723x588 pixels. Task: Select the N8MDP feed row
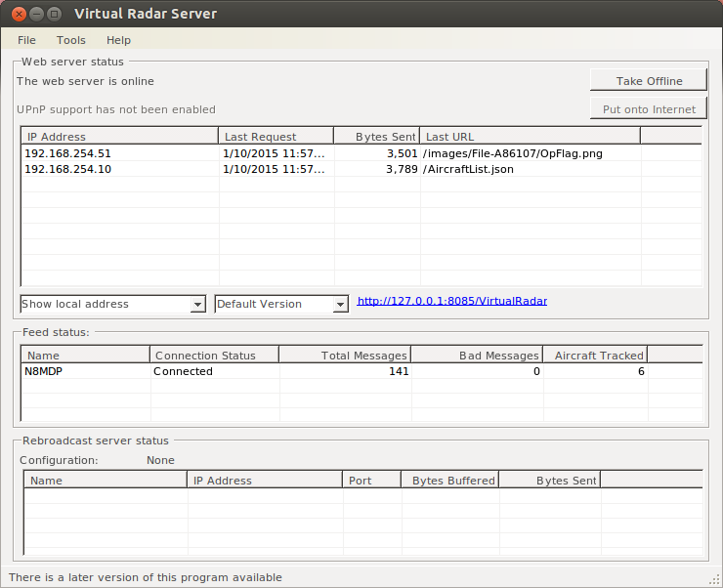point(361,371)
